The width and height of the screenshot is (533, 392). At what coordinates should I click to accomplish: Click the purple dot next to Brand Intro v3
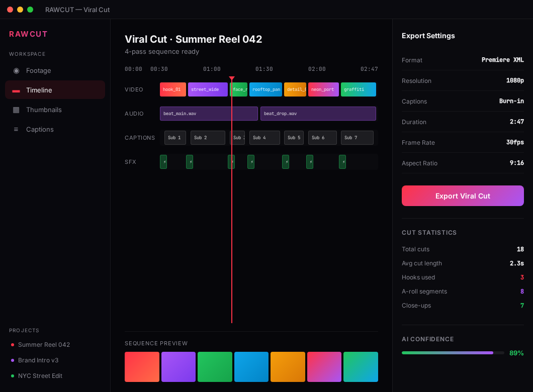pos(13,360)
